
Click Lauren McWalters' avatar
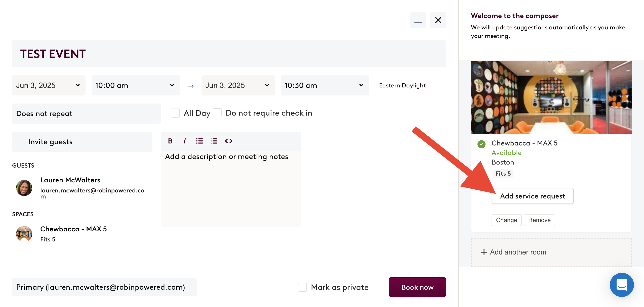point(24,188)
